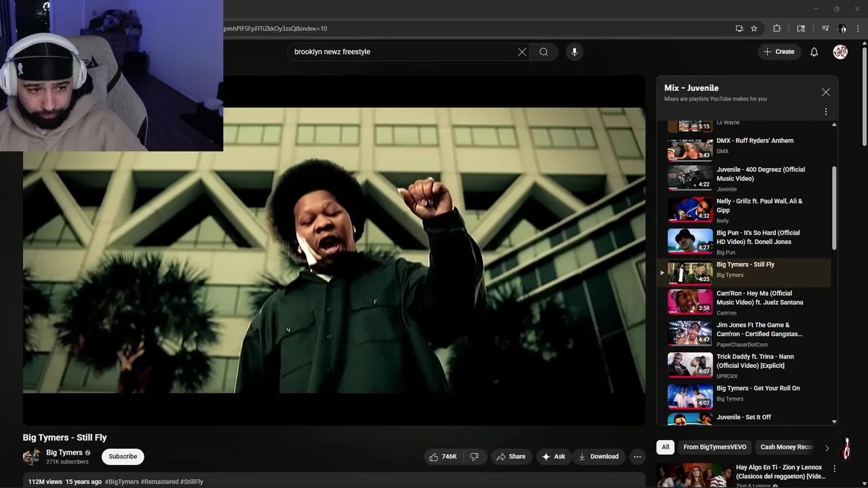Select the current Big Tymers - Still Fly item
This screenshot has width=868, height=488.
pos(746,272)
